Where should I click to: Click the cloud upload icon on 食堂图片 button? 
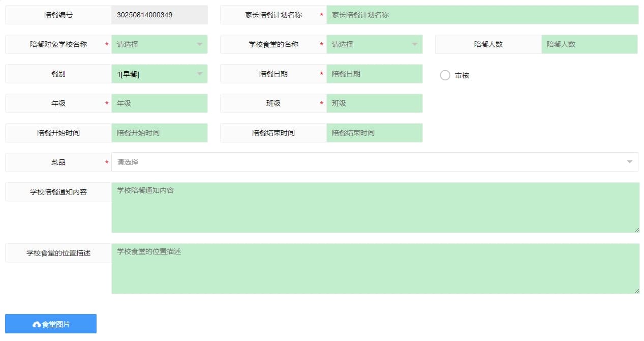pos(36,323)
